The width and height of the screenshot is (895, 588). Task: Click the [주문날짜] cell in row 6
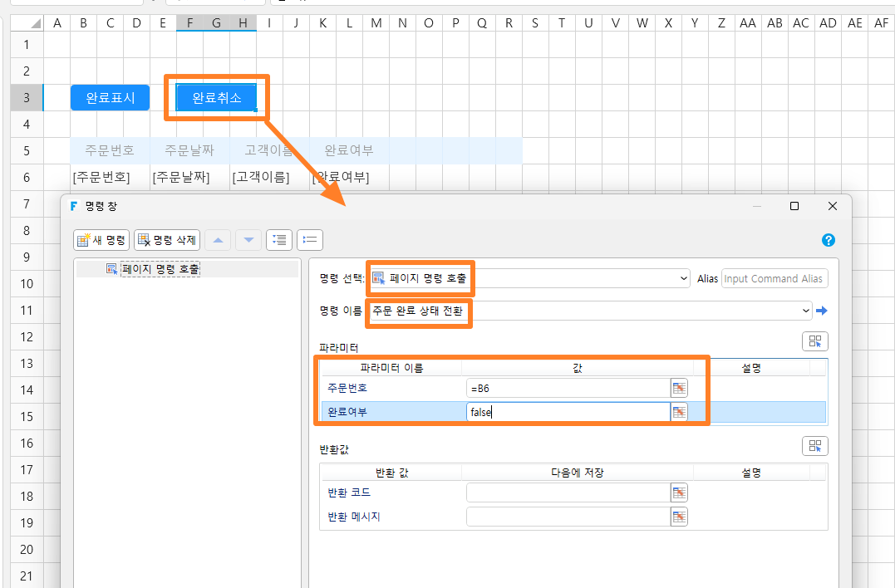[189, 178]
